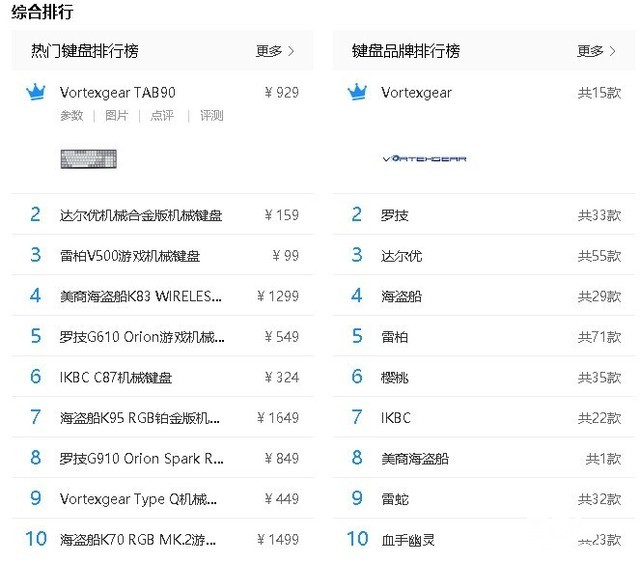This screenshot has height=563, width=640.
Task: Select 樱桃 brand in ranking
Action: (395, 377)
